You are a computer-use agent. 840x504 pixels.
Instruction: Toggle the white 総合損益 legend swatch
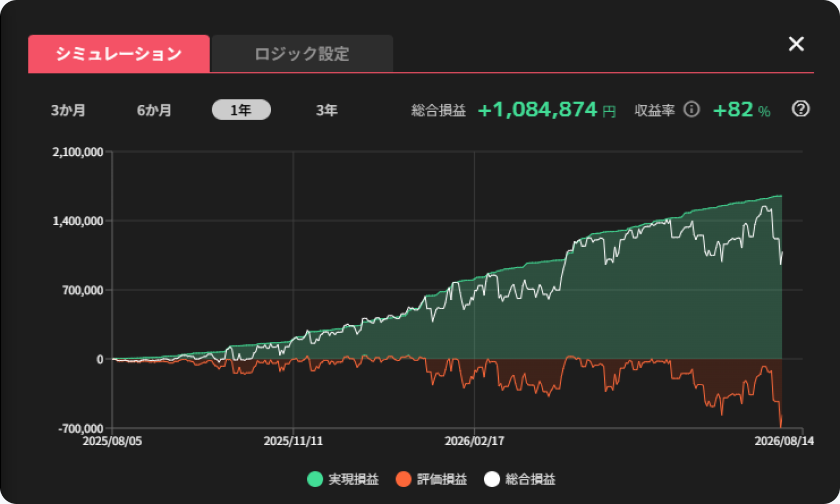tap(492, 479)
